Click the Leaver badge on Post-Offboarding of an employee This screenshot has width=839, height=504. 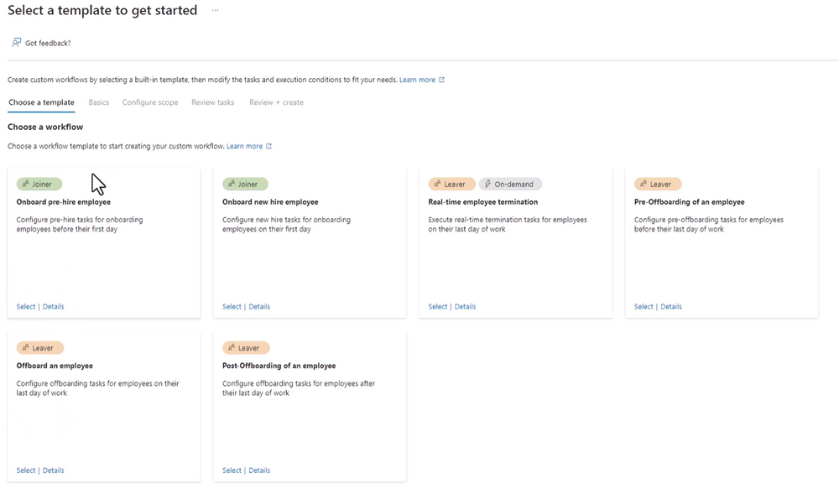click(246, 347)
